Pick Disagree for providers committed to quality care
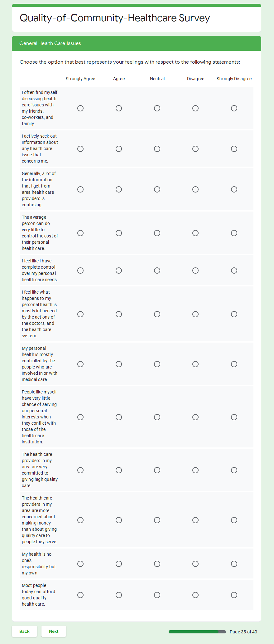This screenshot has height=644, width=274. [x=195, y=470]
